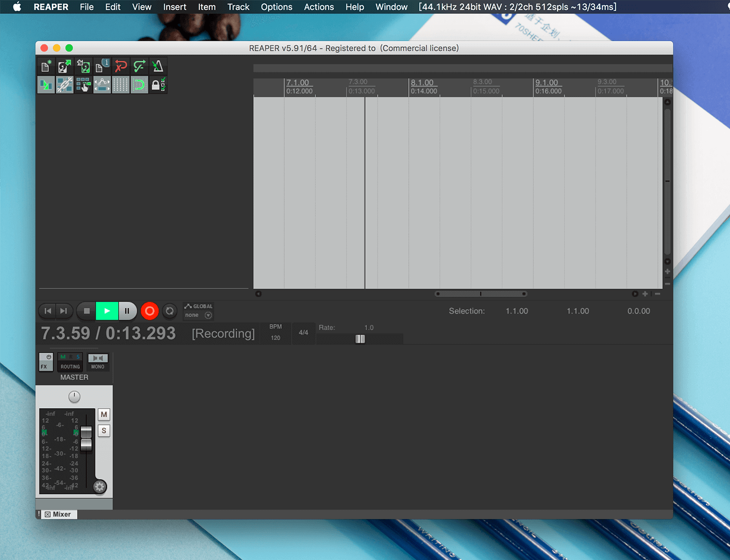Screen dimensions: 730x560
Task: Open the Edit menu
Action: [x=113, y=7]
